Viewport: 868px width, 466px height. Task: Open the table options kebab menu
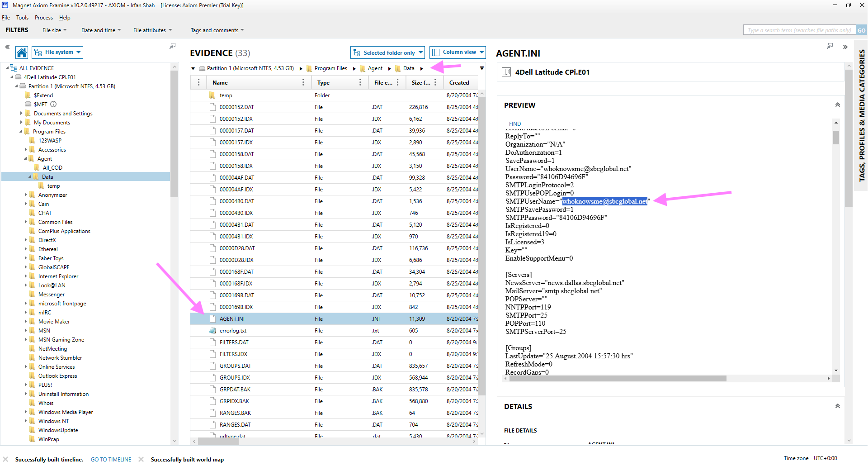[198, 82]
